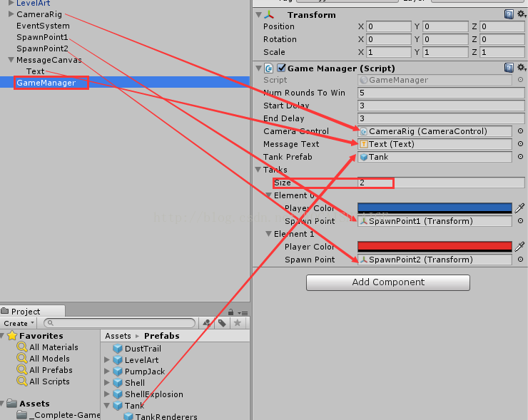Click the Project search box

(120, 323)
